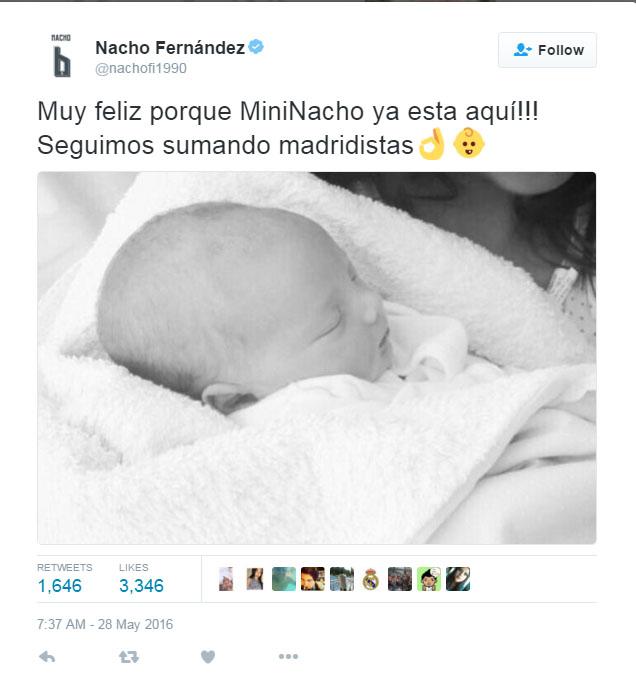This screenshot has width=636, height=693.
Task: Click the OK hand emoji in tweet
Action: (432, 144)
